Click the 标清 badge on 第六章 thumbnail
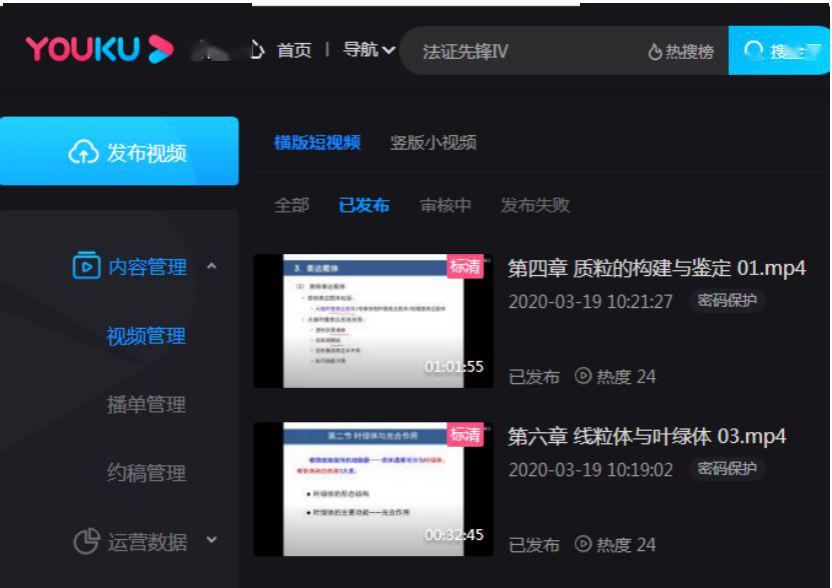The image size is (832, 588). 465,435
